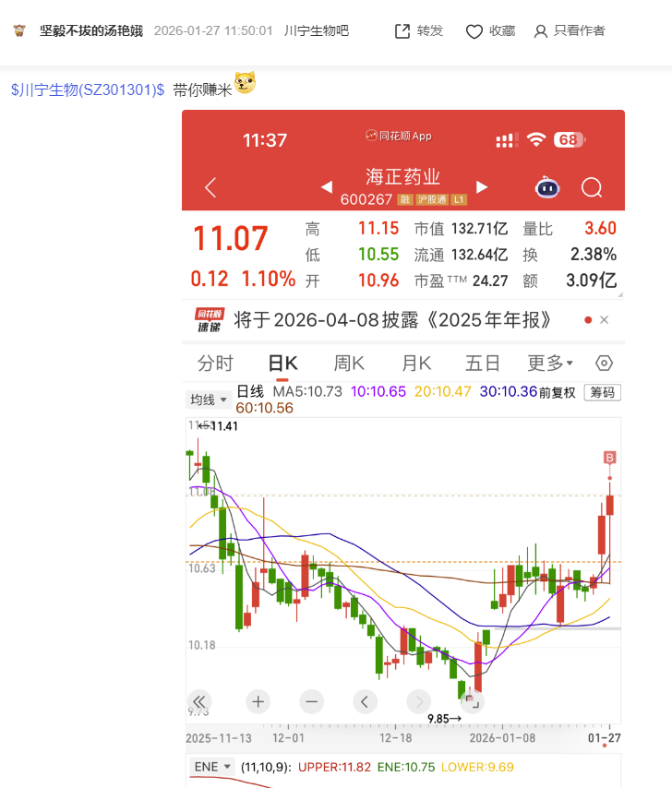Screen dimensions: 672x788
Task: Click the MA5:10.73 label
Action: pos(307,391)
